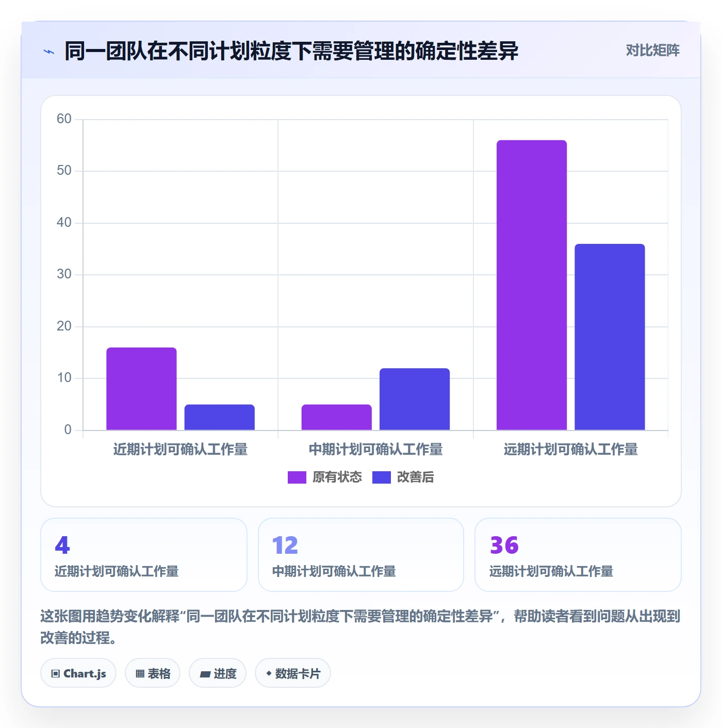Toggle the 原有状态 purple legend swatch
Viewport: 722px width, 728px height.
(297, 477)
